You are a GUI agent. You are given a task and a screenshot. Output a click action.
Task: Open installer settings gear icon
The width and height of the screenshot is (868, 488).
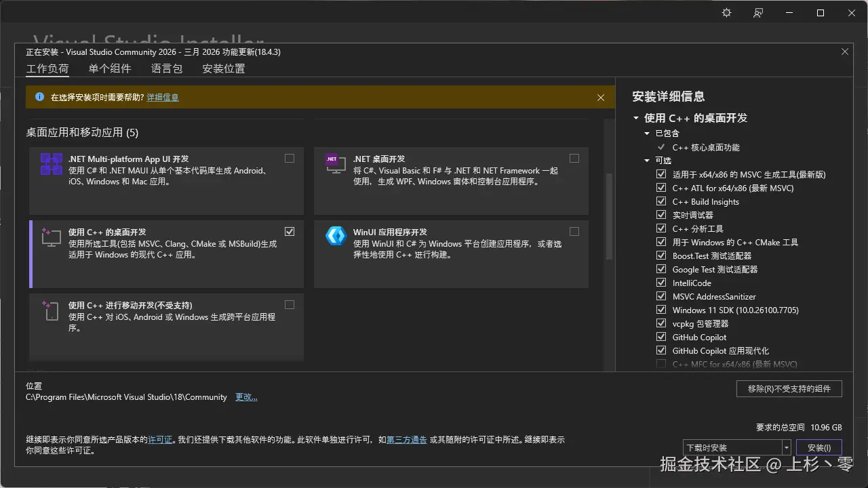(727, 13)
